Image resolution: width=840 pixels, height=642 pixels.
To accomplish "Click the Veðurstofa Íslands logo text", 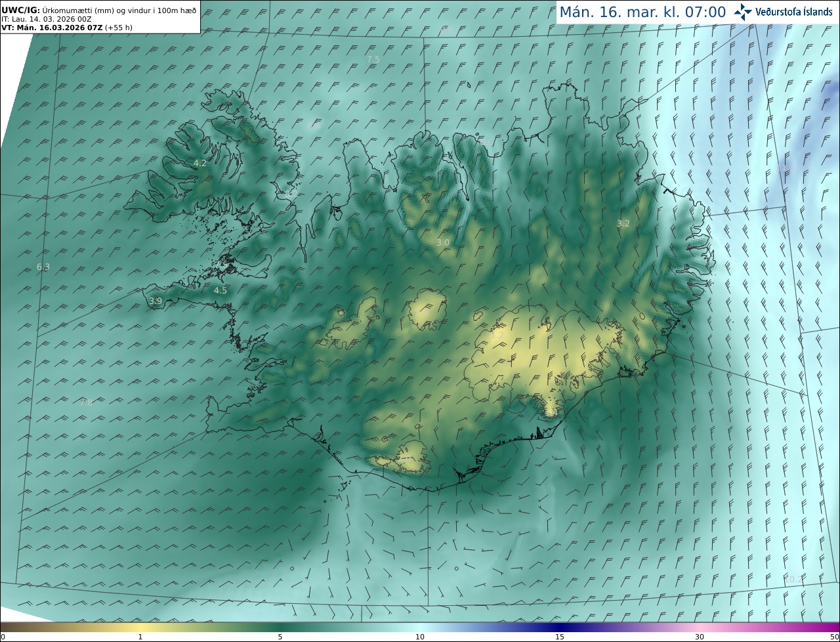I will point(793,12).
